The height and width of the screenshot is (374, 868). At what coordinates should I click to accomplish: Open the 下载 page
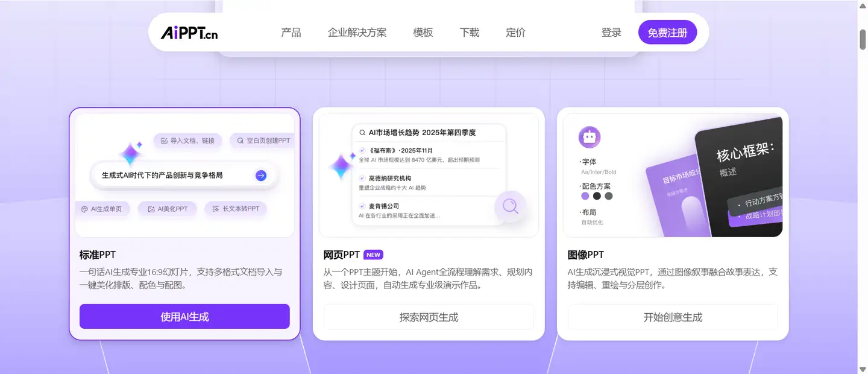point(470,33)
